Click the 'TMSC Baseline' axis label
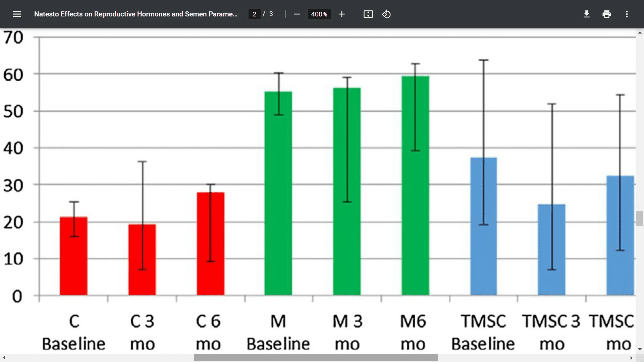644x362 pixels. coord(483,333)
